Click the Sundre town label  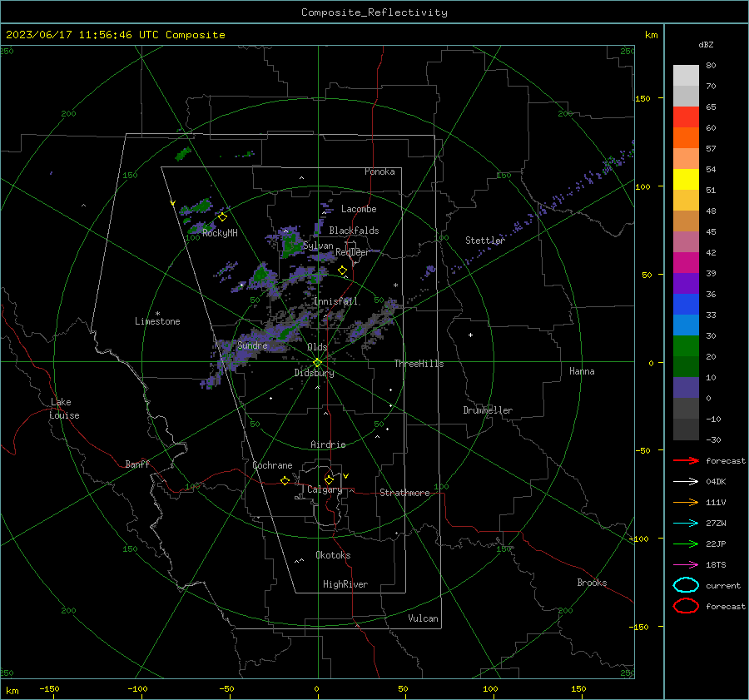tap(252, 345)
